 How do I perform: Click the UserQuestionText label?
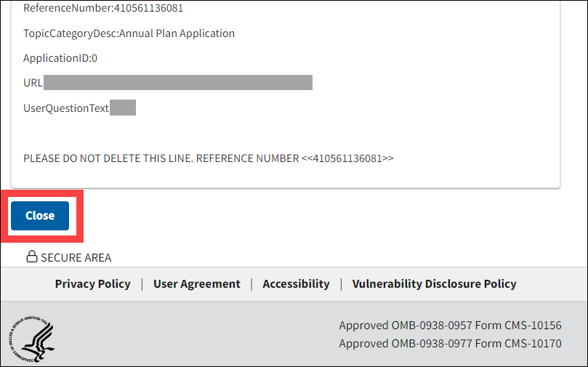pos(66,108)
